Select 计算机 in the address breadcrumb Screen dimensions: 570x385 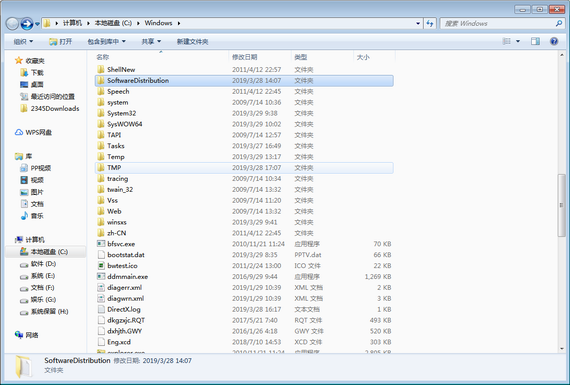pos(72,23)
